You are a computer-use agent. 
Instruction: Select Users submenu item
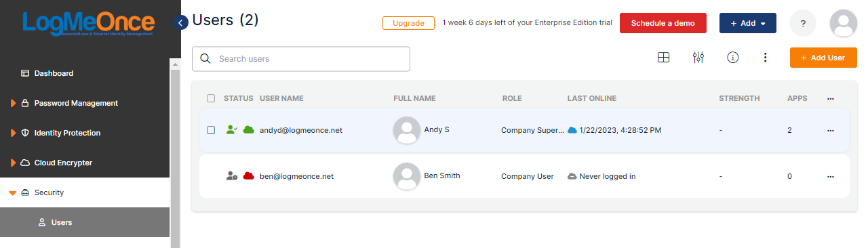(x=62, y=222)
